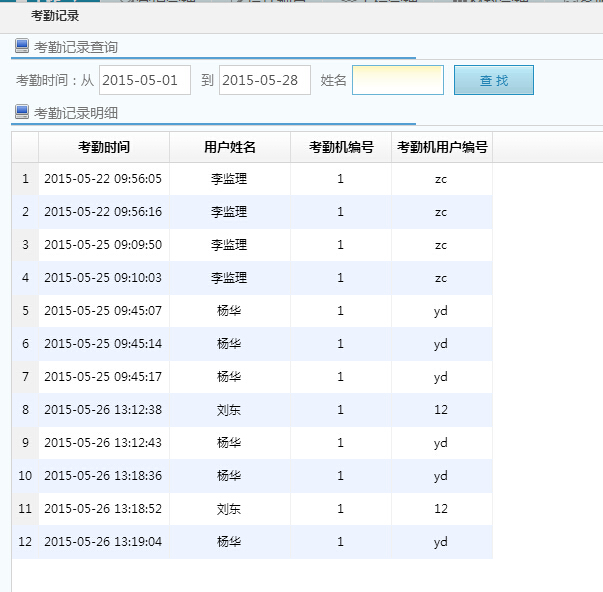Screen dimensions: 603x592
Task: Click the 考勤机用户编号 column header
Action: coord(442,147)
